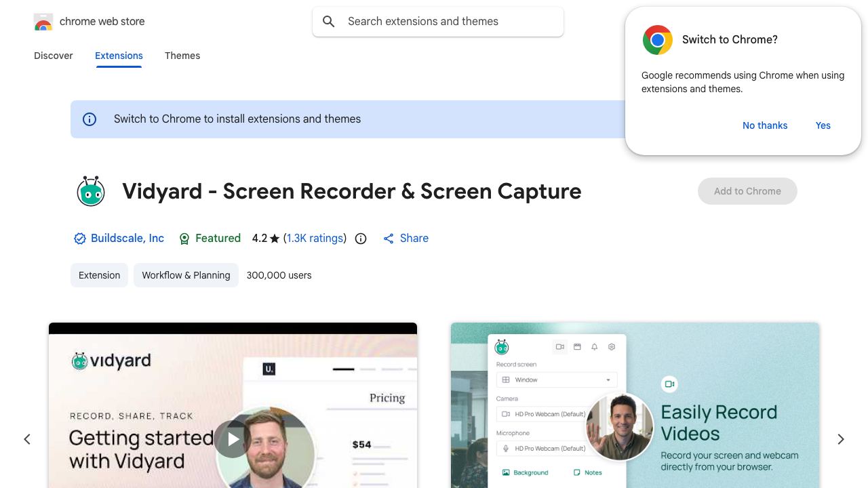868x488 pixels.
Task: Click the search magnifier icon
Action: pyautogui.click(x=329, y=22)
